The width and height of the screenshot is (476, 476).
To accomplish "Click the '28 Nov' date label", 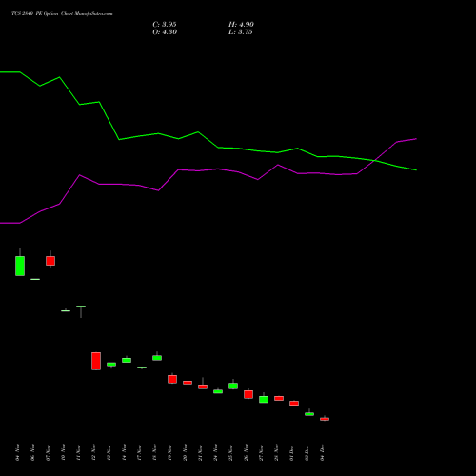I will (x=276, y=452).
